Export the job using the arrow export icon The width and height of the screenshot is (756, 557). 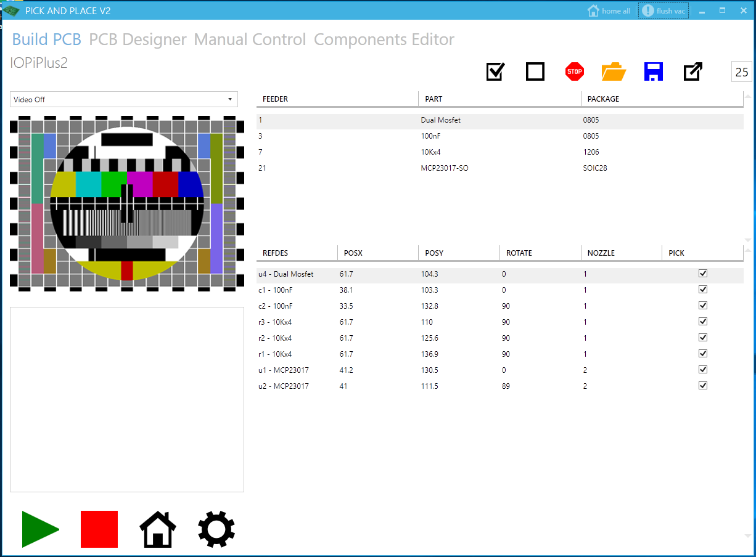click(x=692, y=71)
